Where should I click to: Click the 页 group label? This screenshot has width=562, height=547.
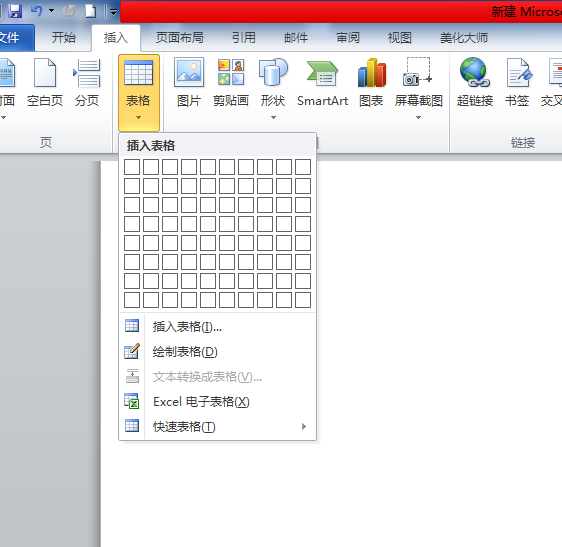coord(46,143)
